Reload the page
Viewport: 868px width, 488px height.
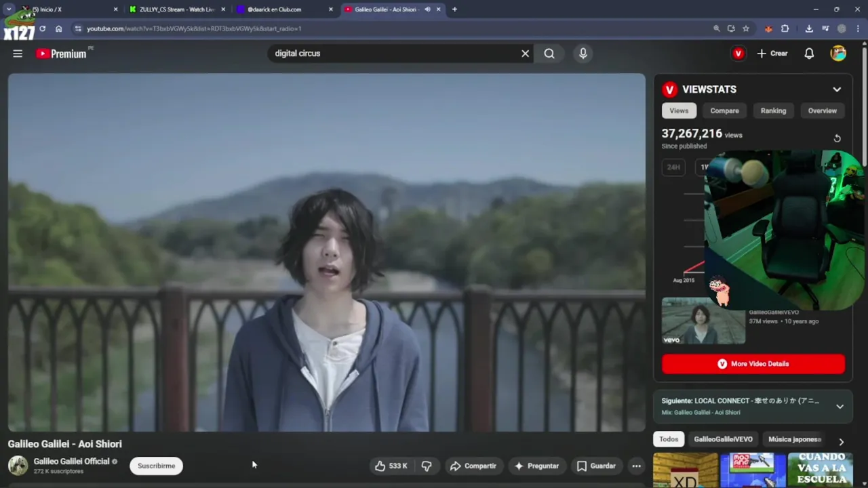42,28
